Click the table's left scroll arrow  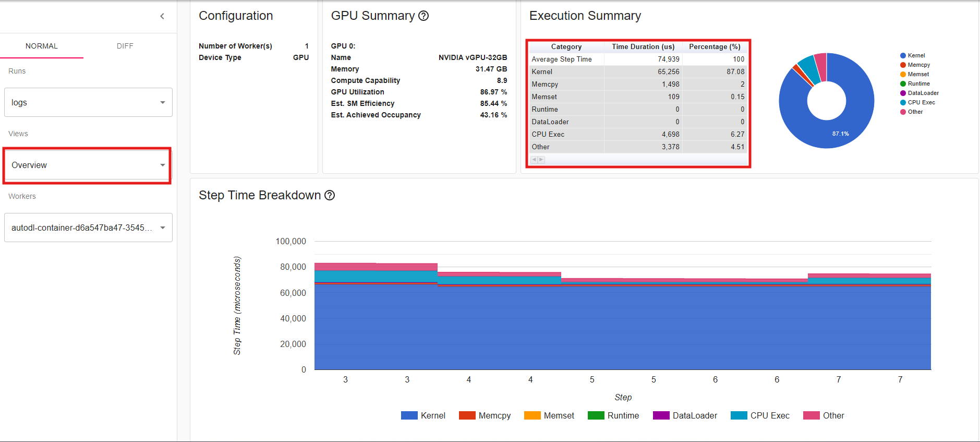(x=534, y=160)
